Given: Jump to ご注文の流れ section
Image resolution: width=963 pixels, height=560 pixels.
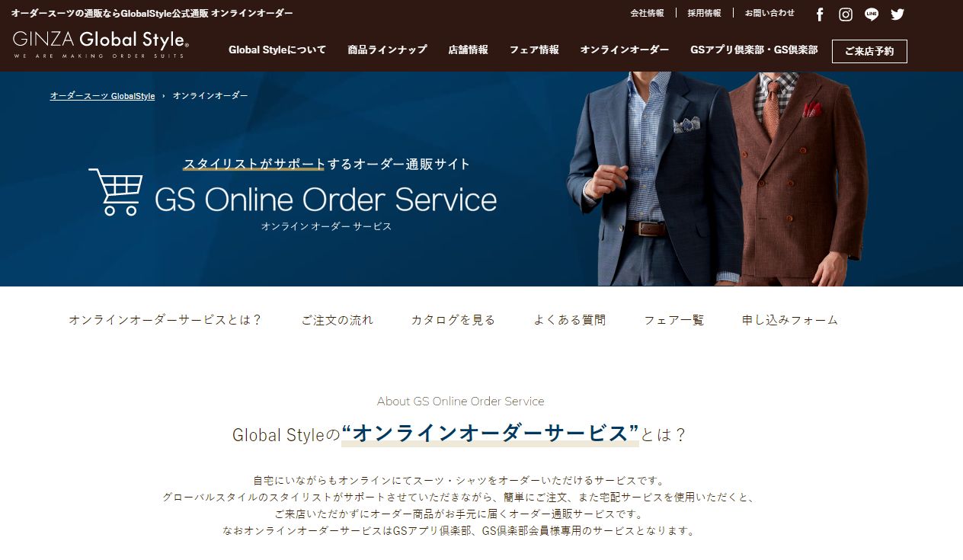Looking at the screenshot, I should [337, 320].
